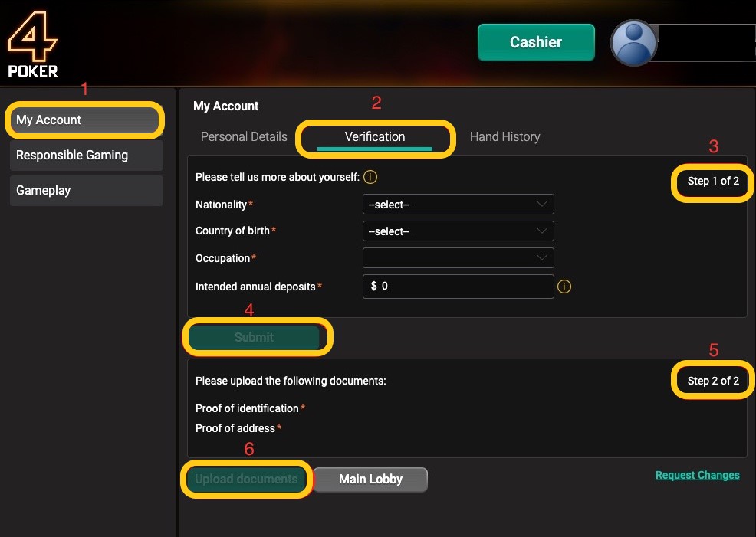Click info icon next to intended annual deposits
The height and width of the screenshot is (537, 756).
[564, 287]
